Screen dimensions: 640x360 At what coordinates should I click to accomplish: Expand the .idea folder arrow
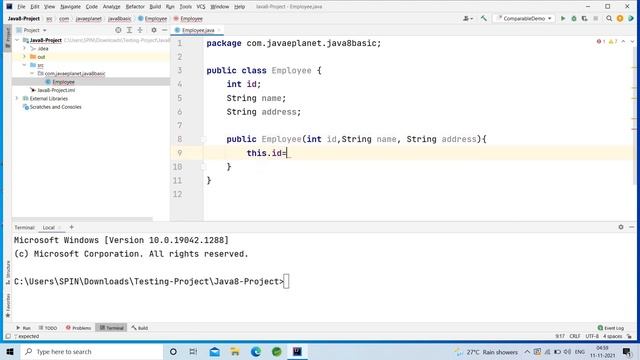coord(24,48)
